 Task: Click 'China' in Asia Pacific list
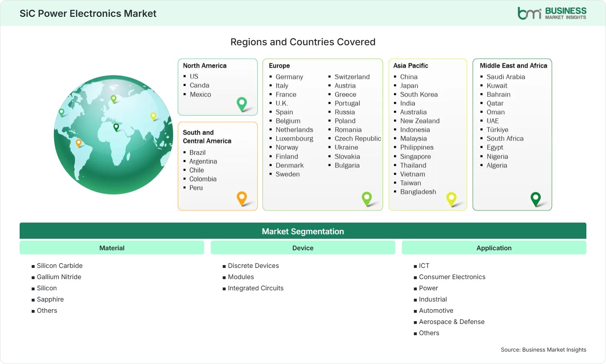click(409, 77)
